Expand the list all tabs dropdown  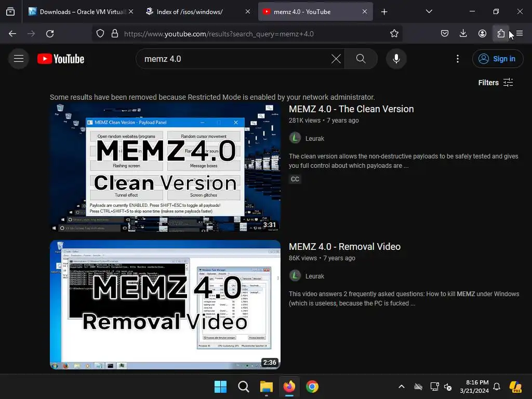[x=429, y=11]
